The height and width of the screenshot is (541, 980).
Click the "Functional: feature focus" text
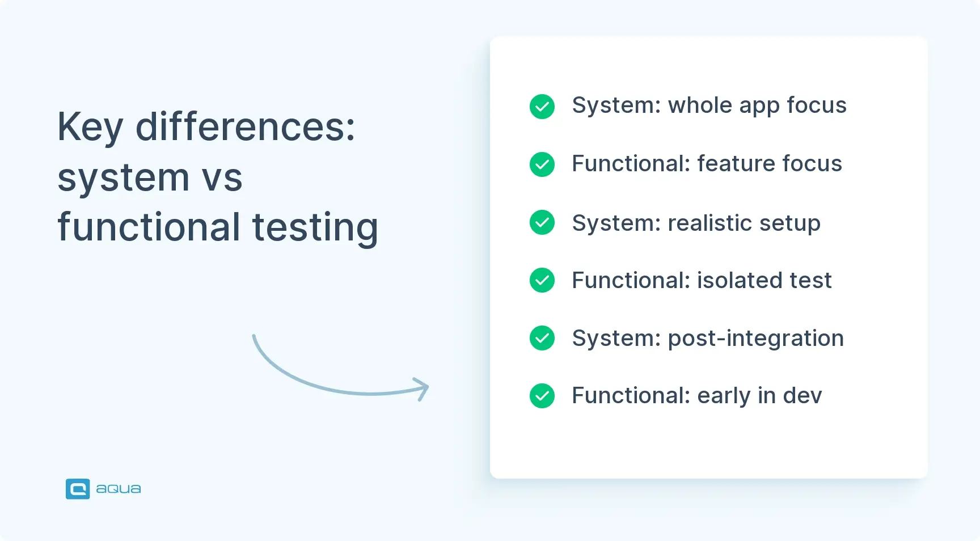[707, 164]
